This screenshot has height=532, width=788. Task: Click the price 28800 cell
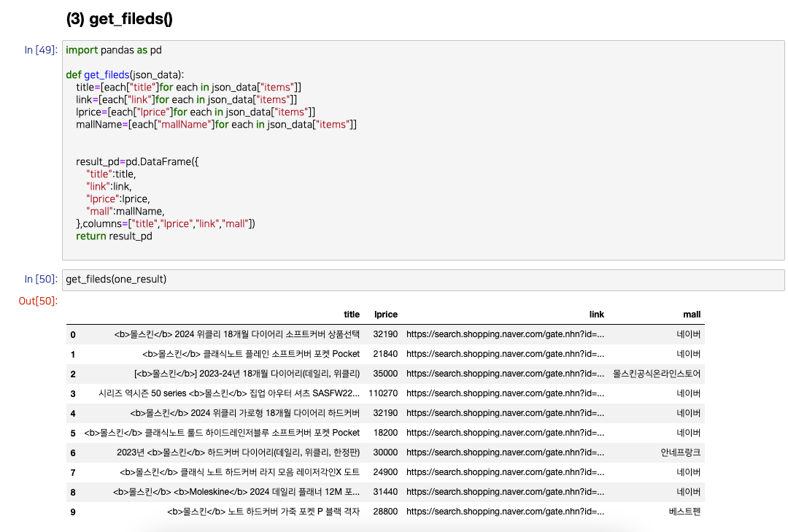pyautogui.click(x=385, y=512)
